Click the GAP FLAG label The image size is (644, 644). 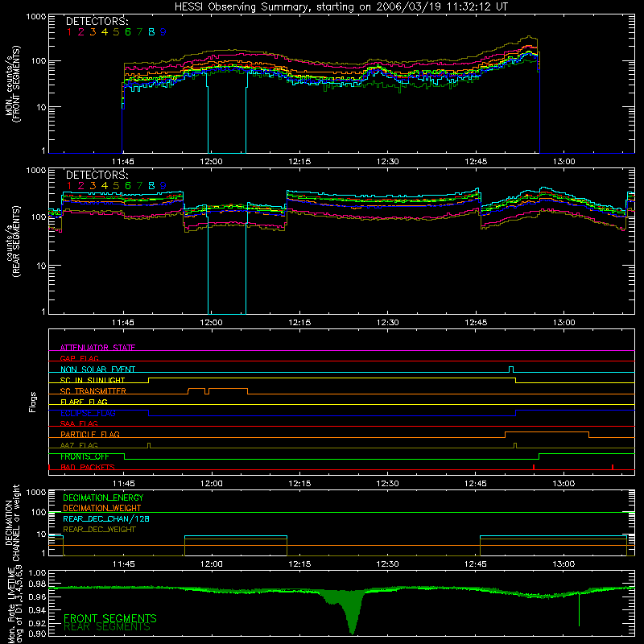(79, 358)
